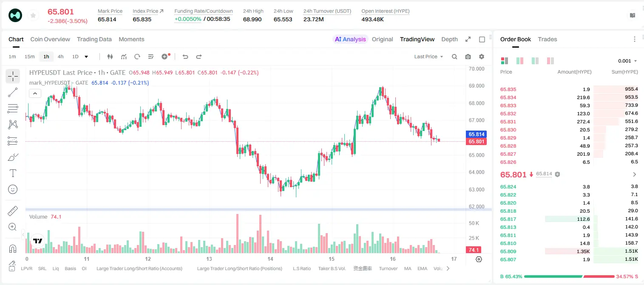Open the Last Price type dropdown
Image resolution: width=644 pixels, height=285 pixels.
[x=428, y=57]
